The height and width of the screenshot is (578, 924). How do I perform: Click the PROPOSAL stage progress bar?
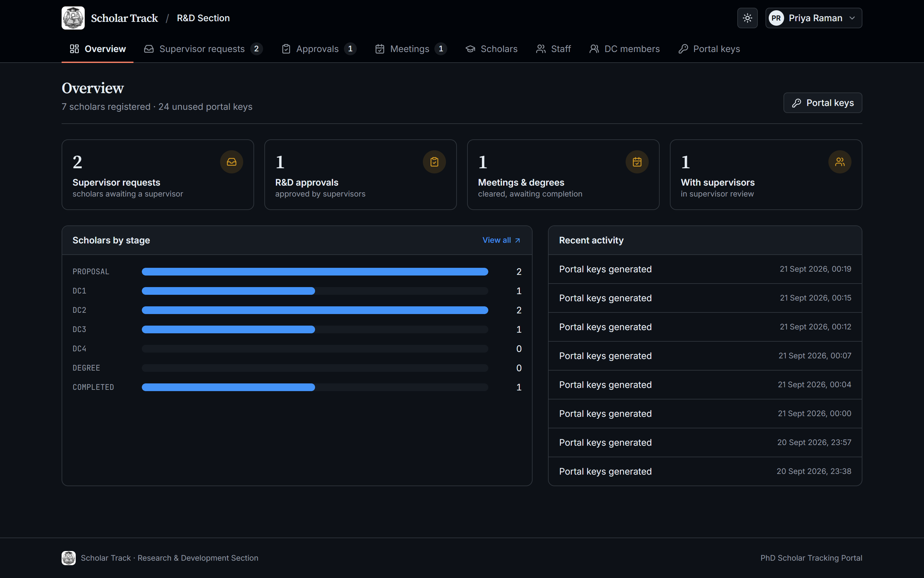pyautogui.click(x=315, y=271)
